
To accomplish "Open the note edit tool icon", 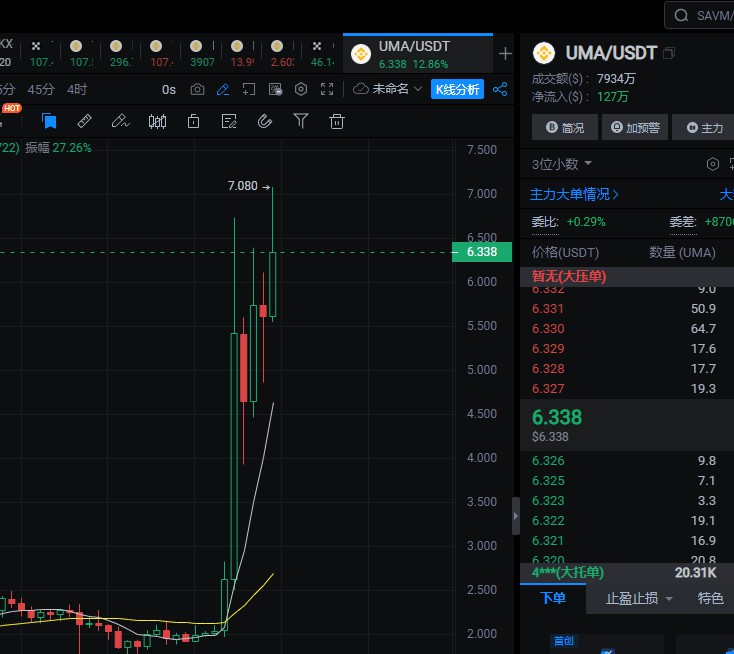I will coord(229,121).
